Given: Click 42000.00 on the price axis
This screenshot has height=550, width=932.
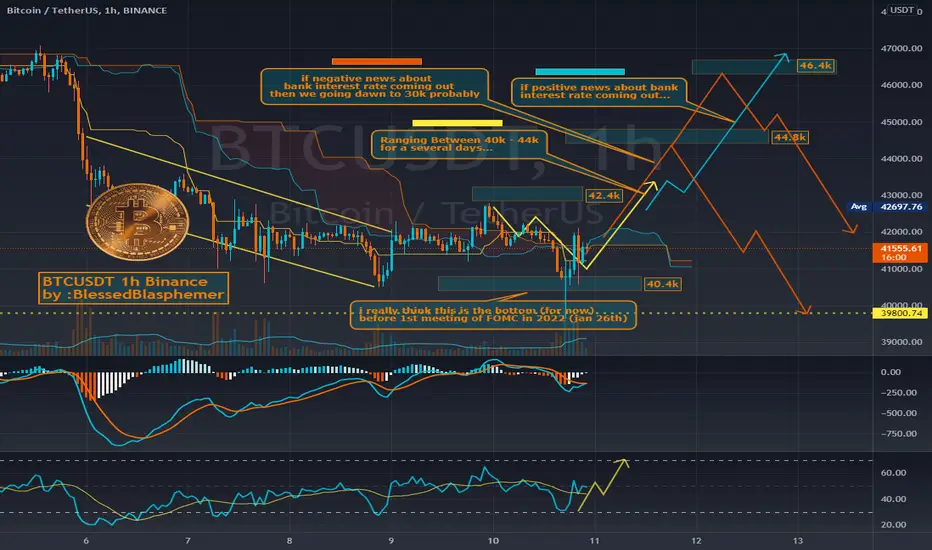Looking at the screenshot, I should click(901, 232).
